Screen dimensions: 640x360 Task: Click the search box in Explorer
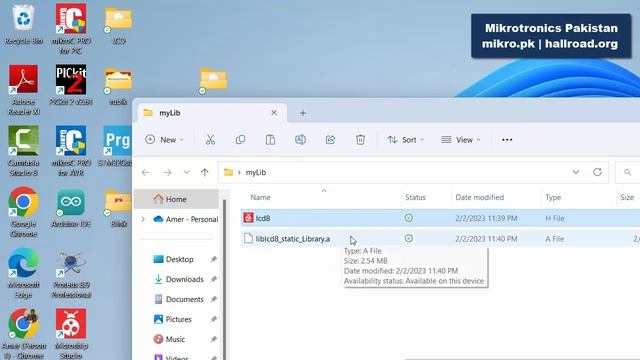pos(628,172)
